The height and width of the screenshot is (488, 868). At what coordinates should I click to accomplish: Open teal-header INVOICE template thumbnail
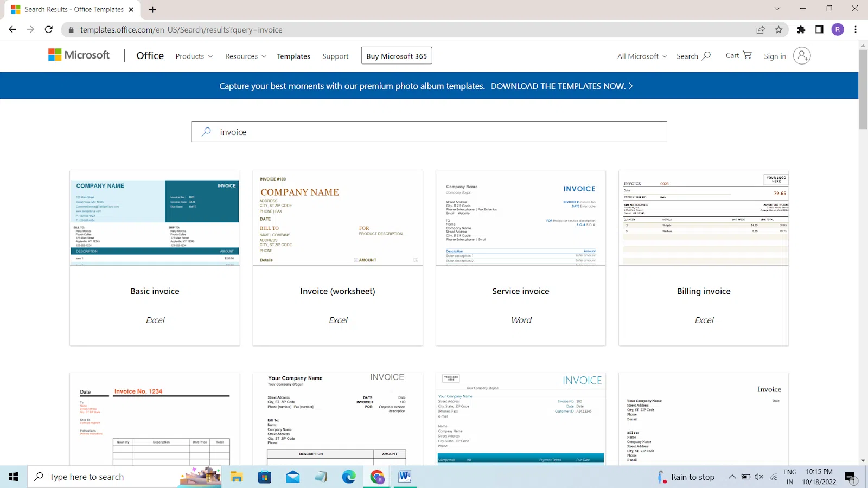(521, 419)
